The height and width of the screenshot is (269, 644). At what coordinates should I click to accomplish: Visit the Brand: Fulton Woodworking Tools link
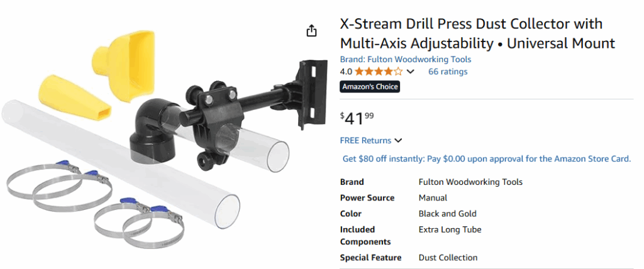pos(406,59)
